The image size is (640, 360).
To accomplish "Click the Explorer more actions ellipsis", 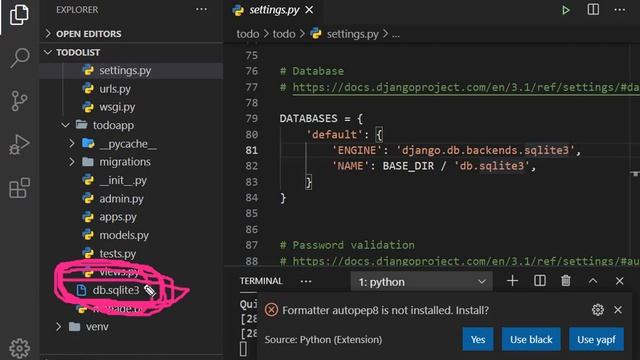I will [201, 9].
